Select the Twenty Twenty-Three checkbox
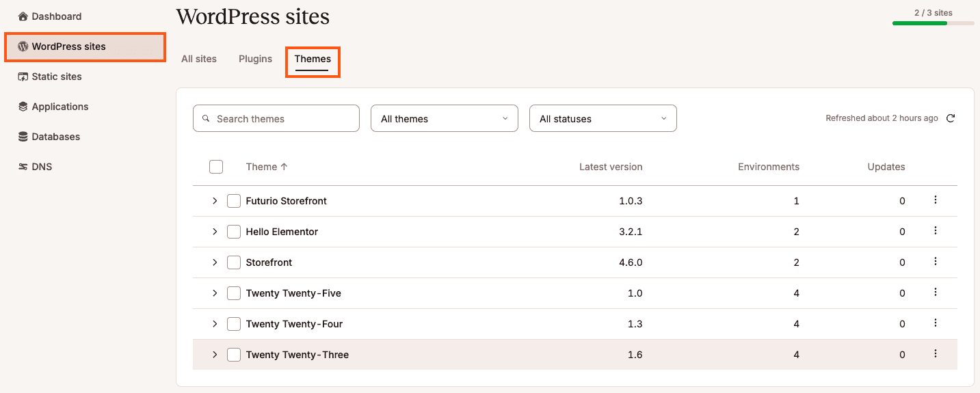Image resolution: width=980 pixels, height=393 pixels. pyautogui.click(x=234, y=355)
